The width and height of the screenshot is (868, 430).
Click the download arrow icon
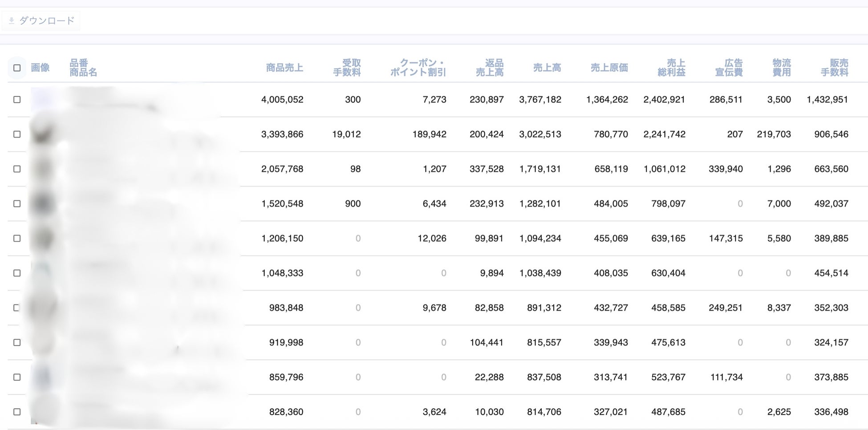(12, 21)
